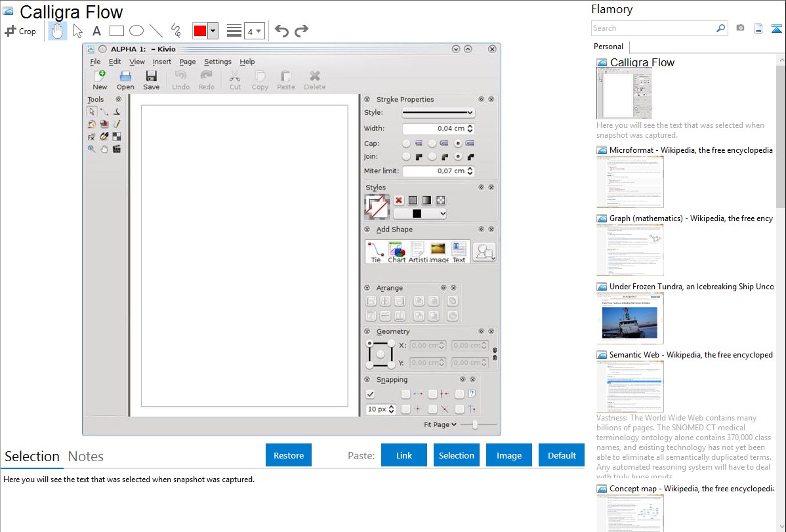Expand the Fit Page zoom dropdown
Screen dimensions: 786x532
coord(440,425)
